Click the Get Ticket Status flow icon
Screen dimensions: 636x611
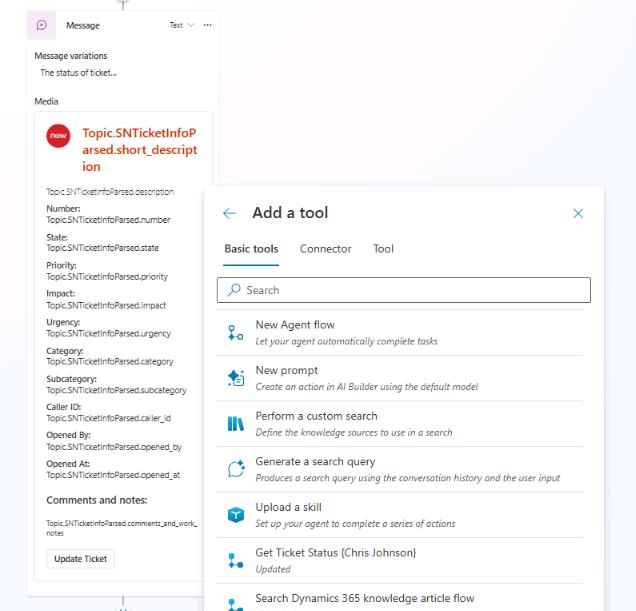pos(236,560)
